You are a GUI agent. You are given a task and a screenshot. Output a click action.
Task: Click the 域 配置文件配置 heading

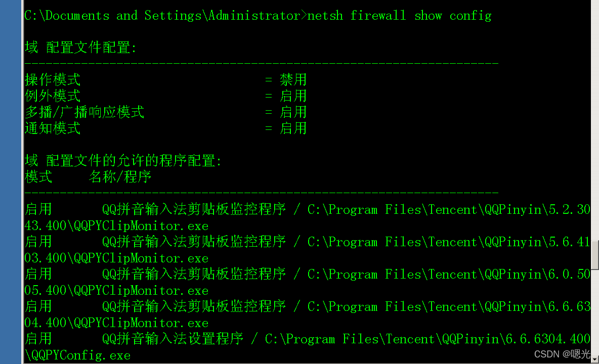(80, 48)
